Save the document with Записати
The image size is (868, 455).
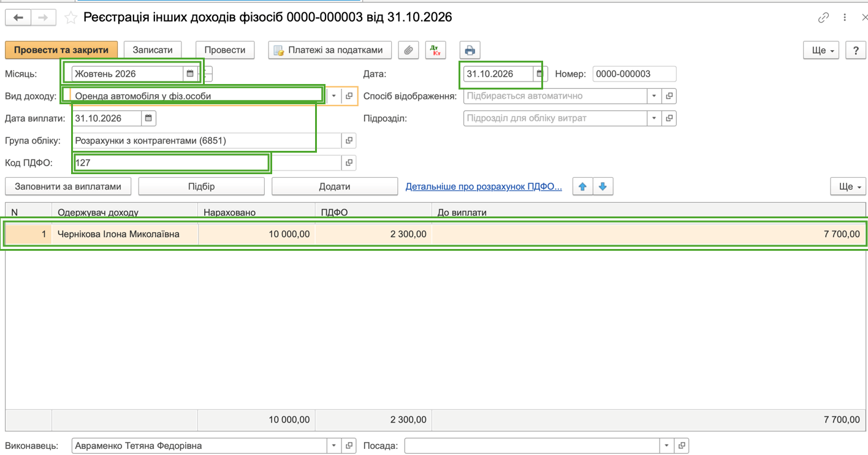pyautogui.click(x=153, y=50)
